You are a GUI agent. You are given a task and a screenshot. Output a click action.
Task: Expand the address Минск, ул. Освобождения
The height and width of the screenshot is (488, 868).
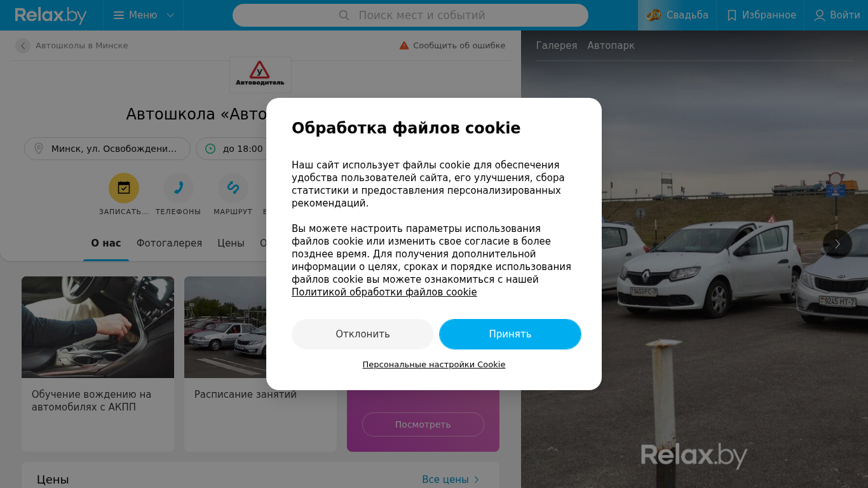107,149
